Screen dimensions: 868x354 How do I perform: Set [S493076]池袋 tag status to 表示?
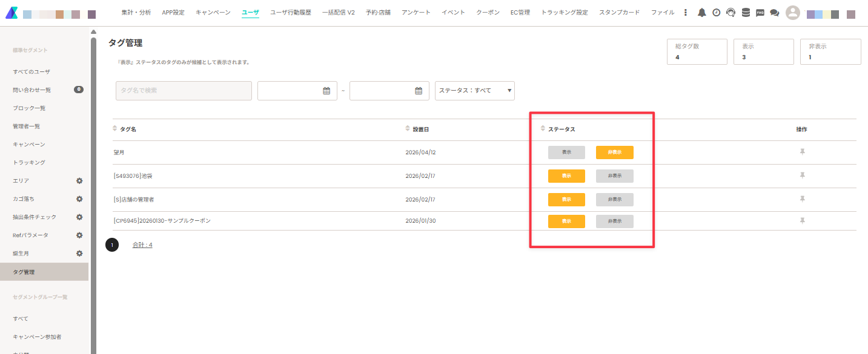(566, 176)
